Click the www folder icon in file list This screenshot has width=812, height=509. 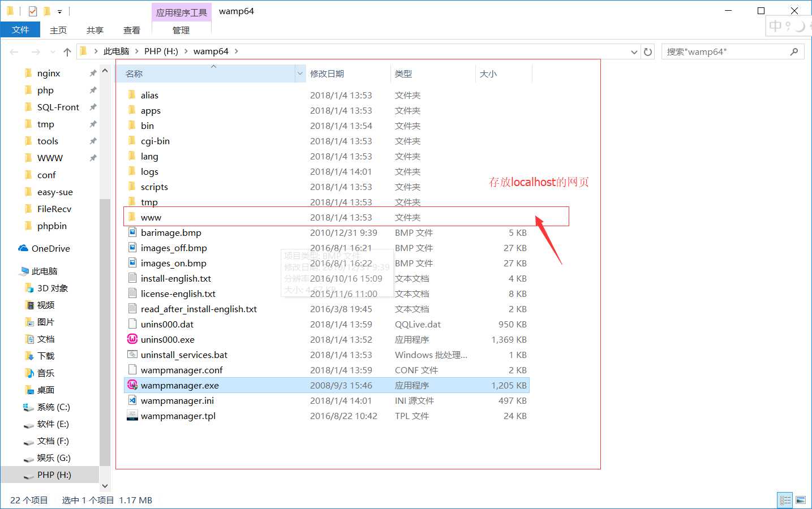(x=132, y=217)
